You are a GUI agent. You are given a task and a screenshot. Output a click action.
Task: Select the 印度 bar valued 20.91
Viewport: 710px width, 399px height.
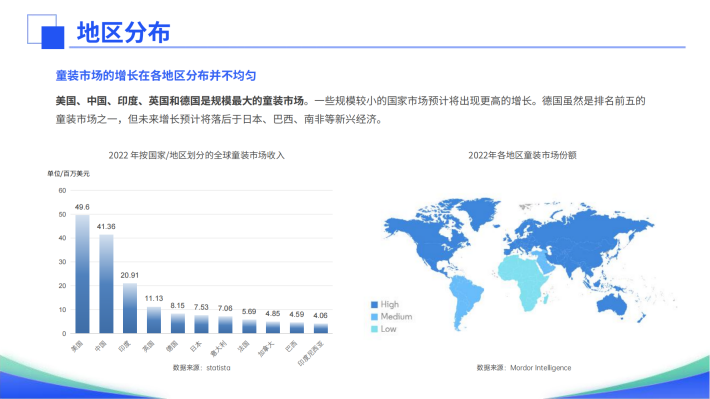130,308
